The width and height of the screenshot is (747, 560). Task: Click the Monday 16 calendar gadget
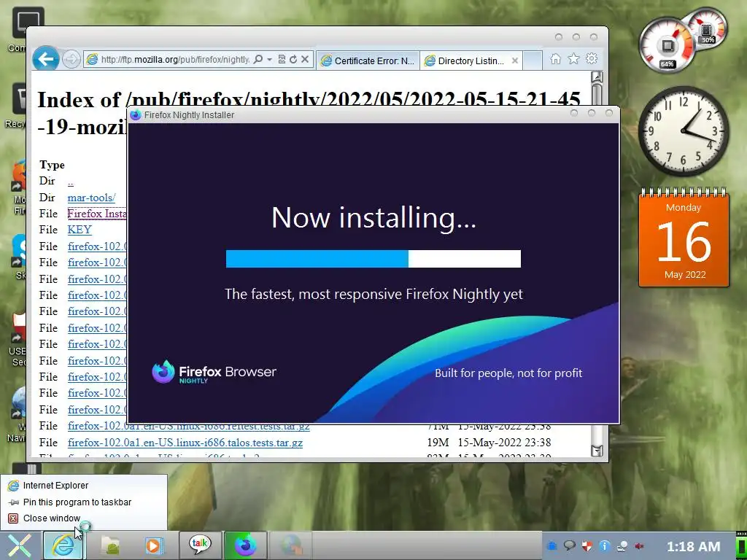[684, 238]
